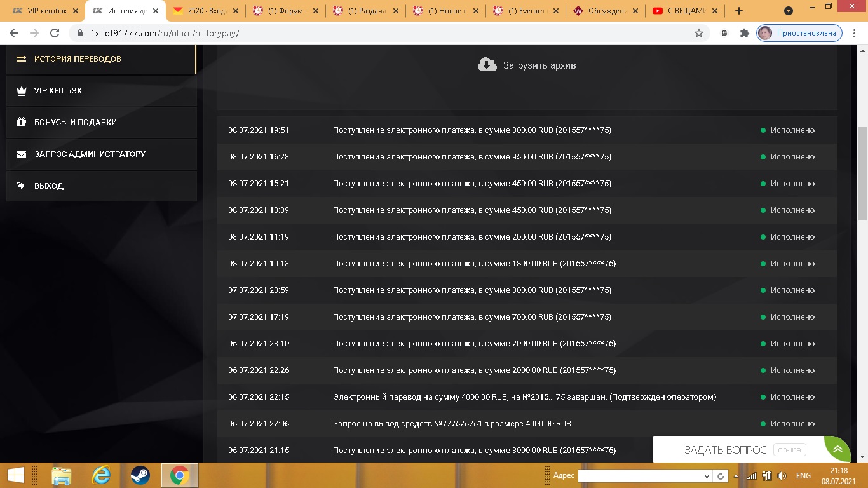Image resolution: width=868 pixels, height=488 pixels.
Task: Select the 08.07.2021 19:51 payment of 300.00 RUB
Action: (x=527, y=130)
